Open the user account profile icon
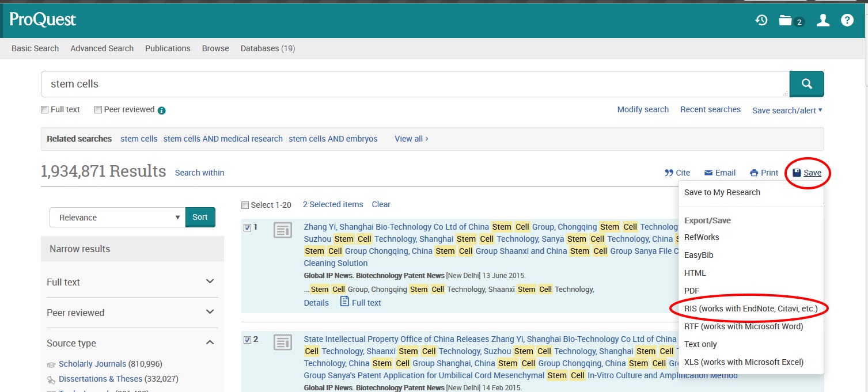 click(x=823, y=20)
